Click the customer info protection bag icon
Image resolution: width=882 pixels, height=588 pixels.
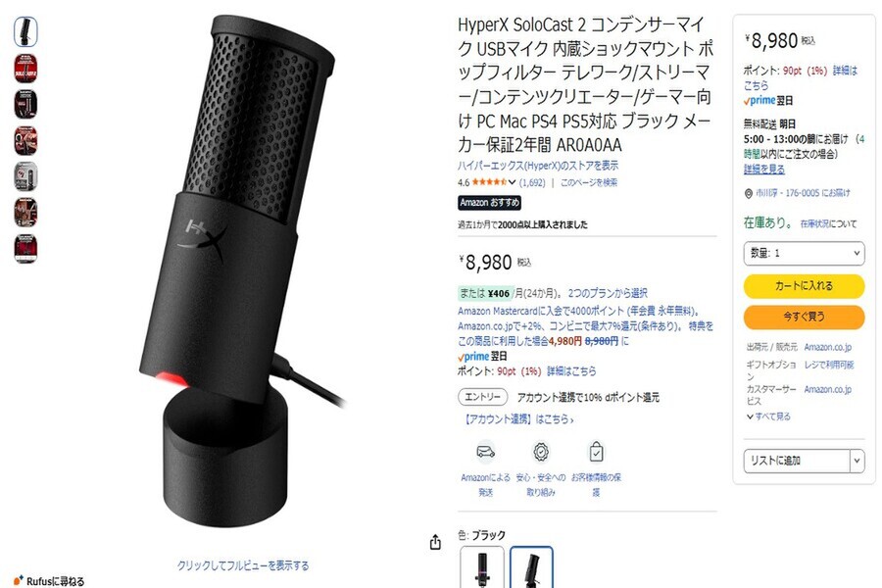tap(596, 451)
